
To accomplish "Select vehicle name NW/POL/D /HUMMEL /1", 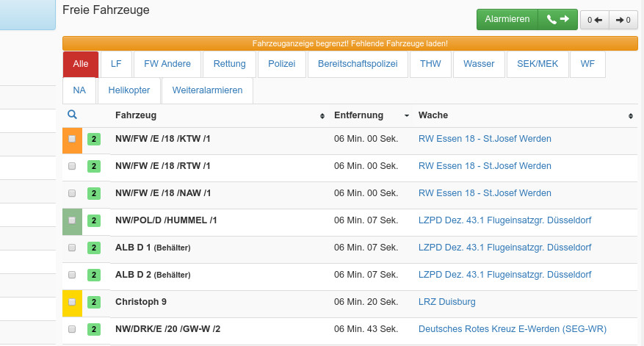I will (x=166, y=220).
